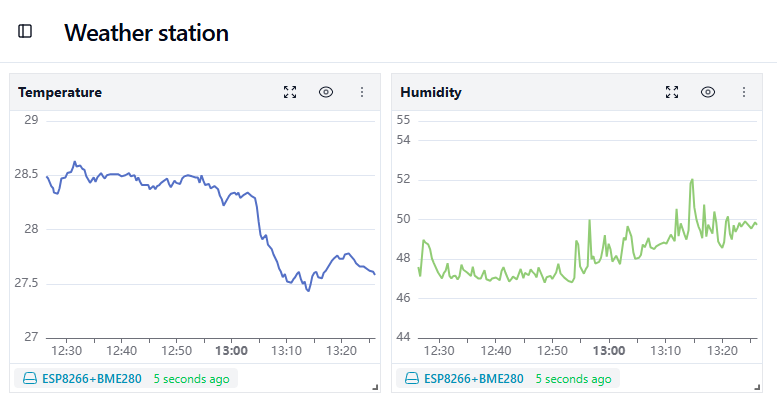The width and height of the screenshot is (777, 407).
Task: Click '5 seconds ago' in Temperature footer
Action: point(191,379)
